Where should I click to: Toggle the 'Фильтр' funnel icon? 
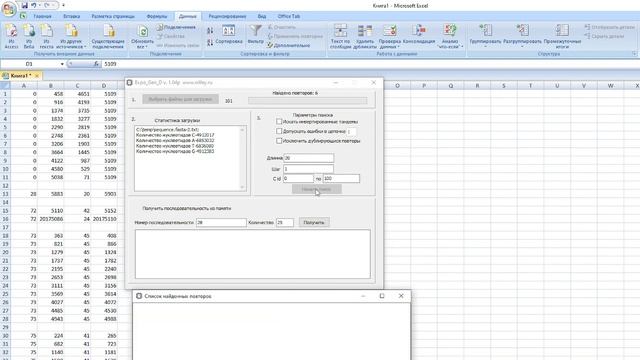pyautogui.click(x=256, y=34)
